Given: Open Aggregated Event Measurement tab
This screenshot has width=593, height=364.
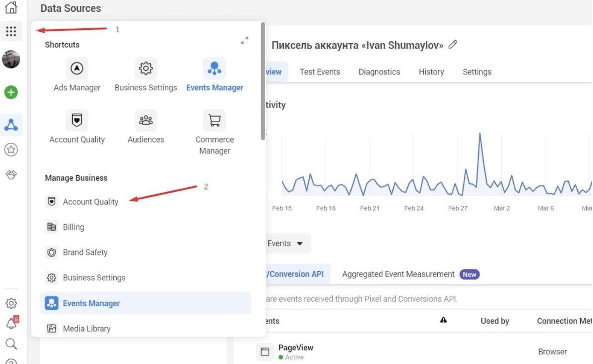Looking at the screenshot, I should (411, 274).
